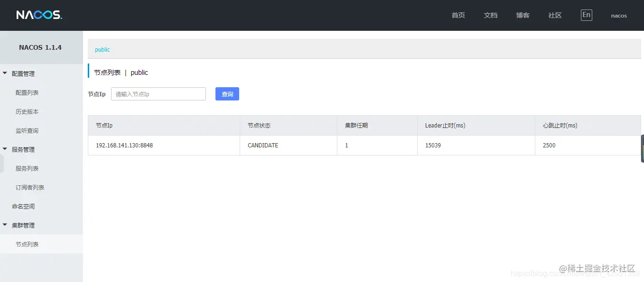The height and width of the screenshot is (282, 644).
Task: Open the nacos user menu
Action: coord(619,16)
